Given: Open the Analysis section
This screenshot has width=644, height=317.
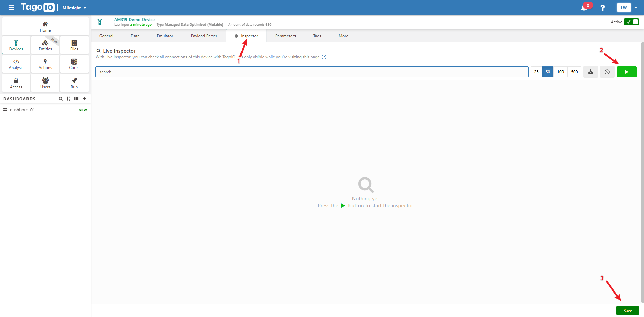Looking at the screenshot, I should tap(16, 64).
